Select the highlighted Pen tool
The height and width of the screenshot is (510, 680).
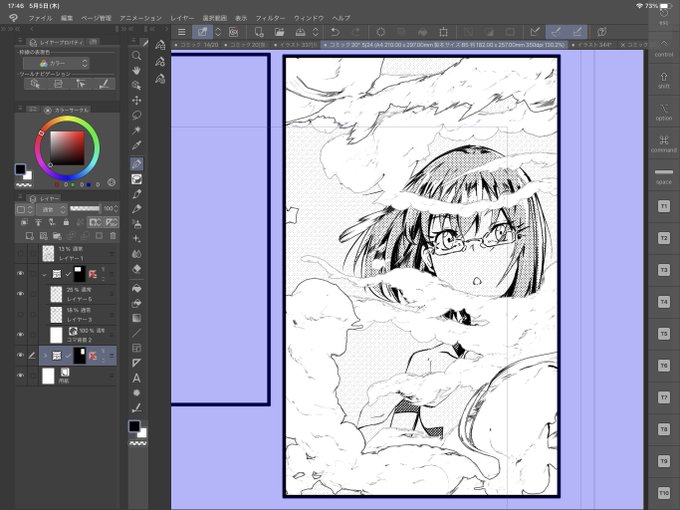137,164
